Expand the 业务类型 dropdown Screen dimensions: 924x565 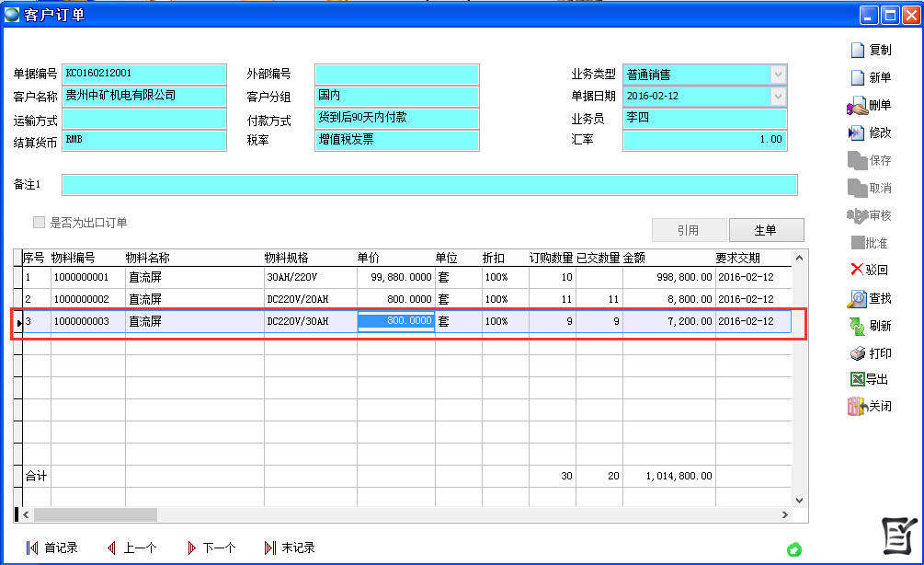point(778,75)
